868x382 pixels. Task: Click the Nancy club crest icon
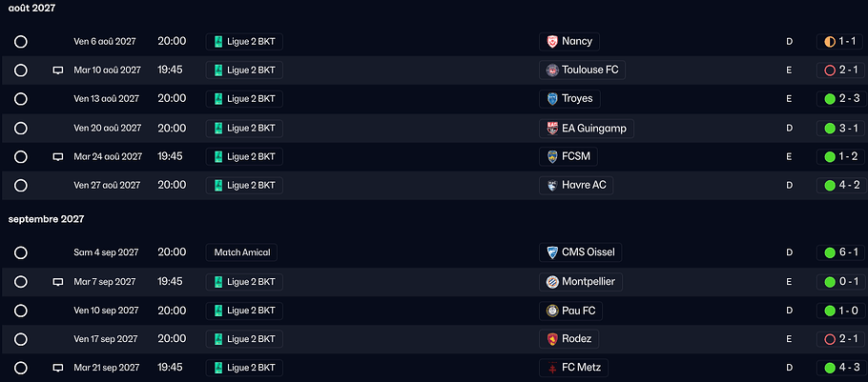coord(551,42)
